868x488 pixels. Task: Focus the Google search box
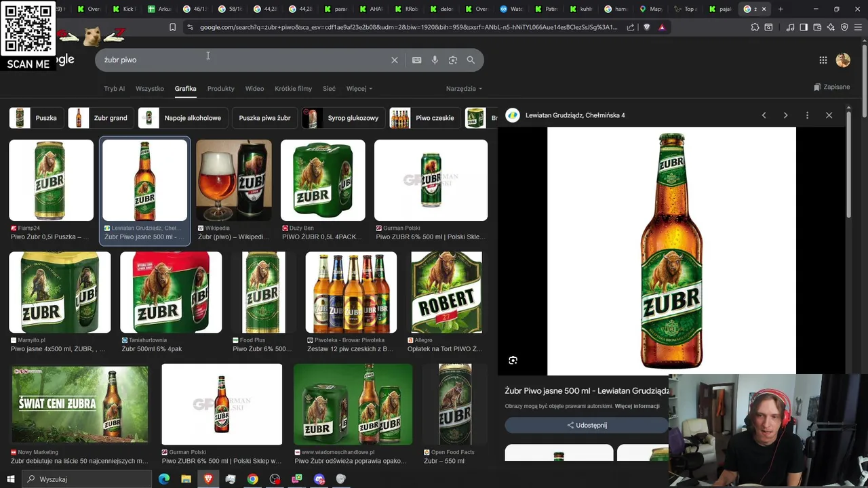[244, 60]
